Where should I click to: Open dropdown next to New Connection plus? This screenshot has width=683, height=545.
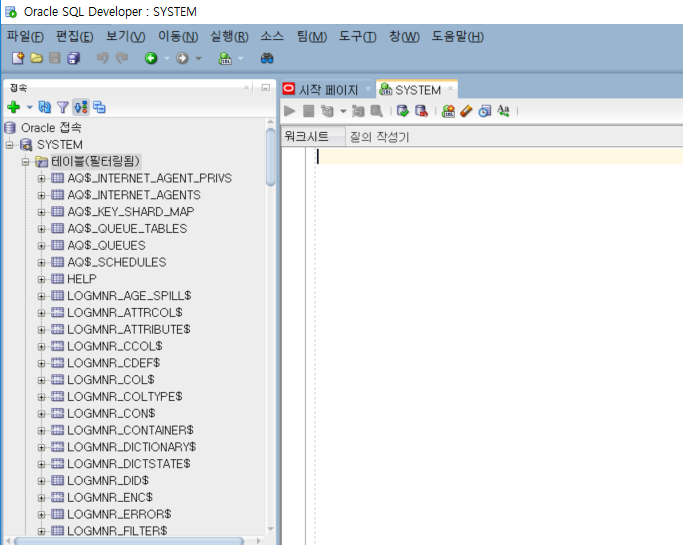tap(30, 107)
